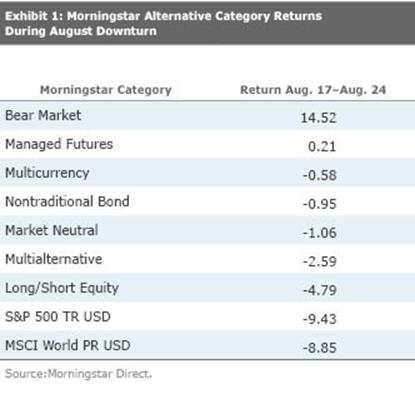
Task: Select the -9.43 S&P 500 return
Action: (x=320, y=319)
